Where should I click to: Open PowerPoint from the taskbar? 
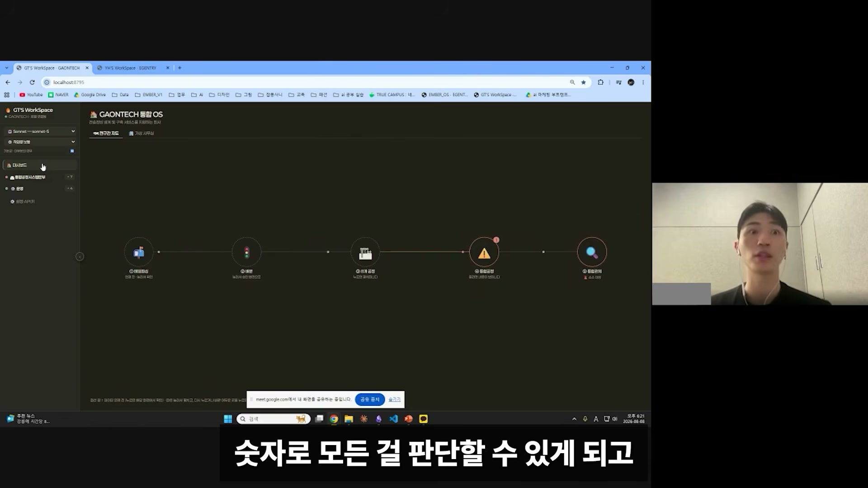click(408, 419)
